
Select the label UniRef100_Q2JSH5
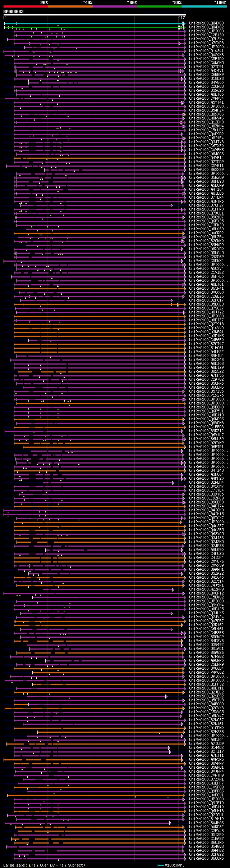pyautogui.click(x=206, y=542)
